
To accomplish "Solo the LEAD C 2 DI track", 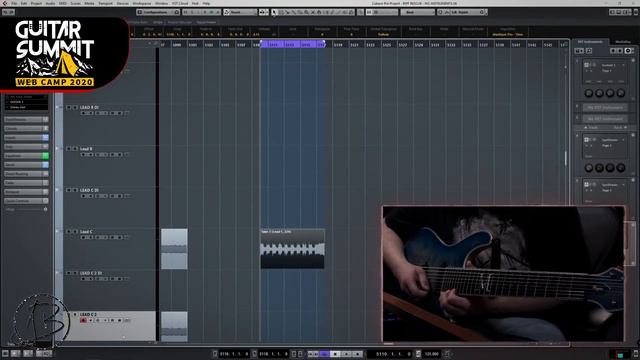I will (x=75, y=273).
